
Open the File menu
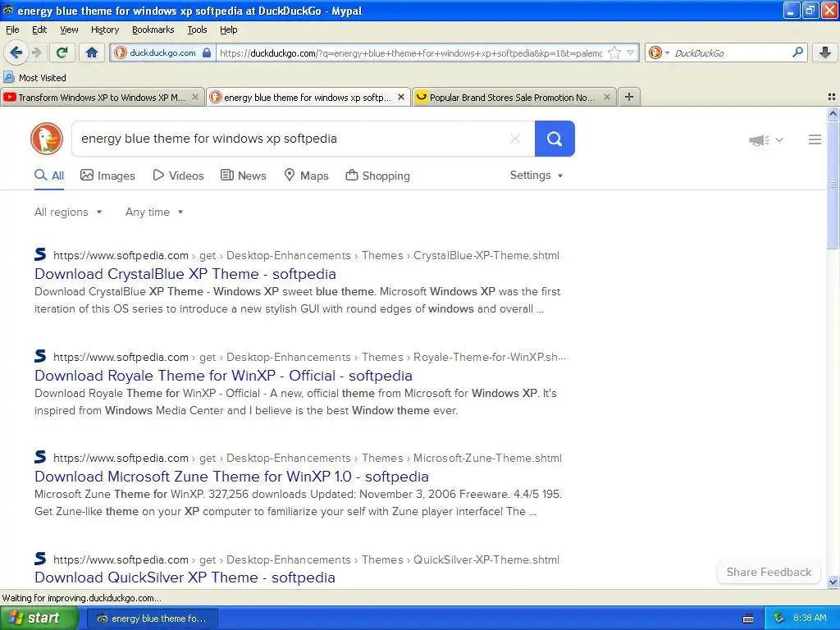tap(12, 30)
